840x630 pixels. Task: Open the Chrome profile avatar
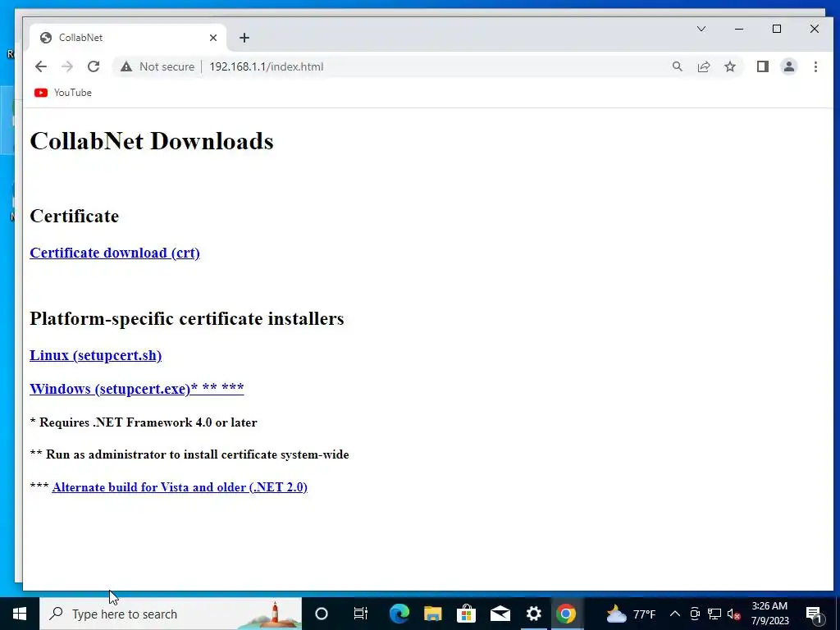[788, 66]
